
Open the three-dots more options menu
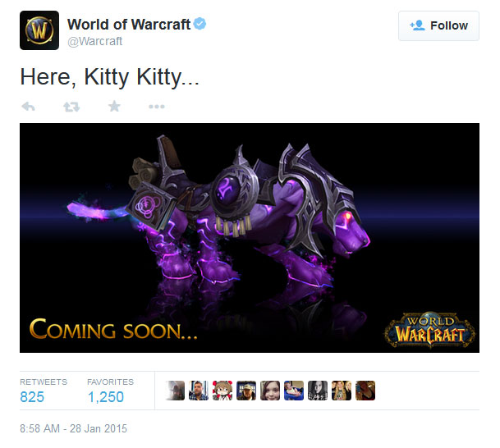click(157, 107)
